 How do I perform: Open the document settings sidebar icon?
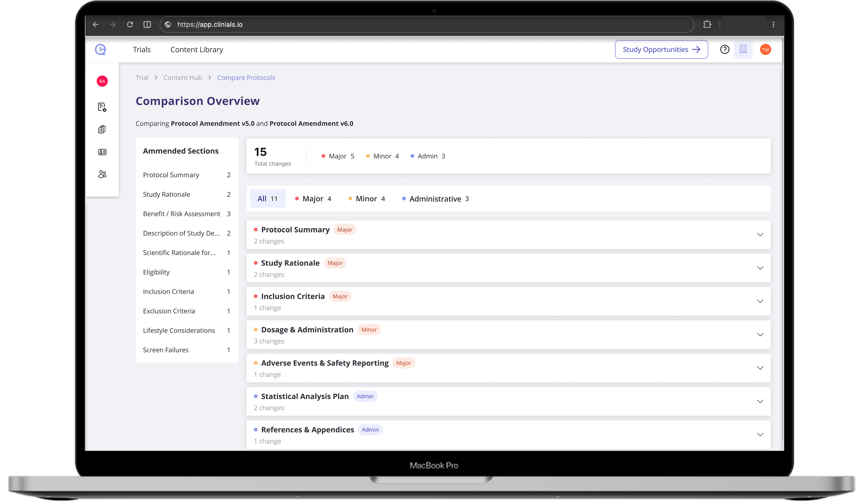click(x=102, y=107)
